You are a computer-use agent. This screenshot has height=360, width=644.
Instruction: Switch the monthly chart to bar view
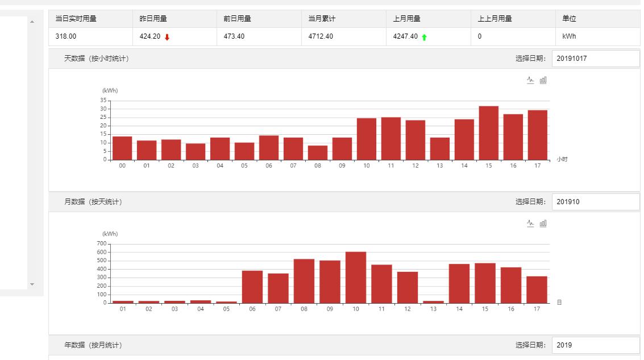click(x=543, y=224)
